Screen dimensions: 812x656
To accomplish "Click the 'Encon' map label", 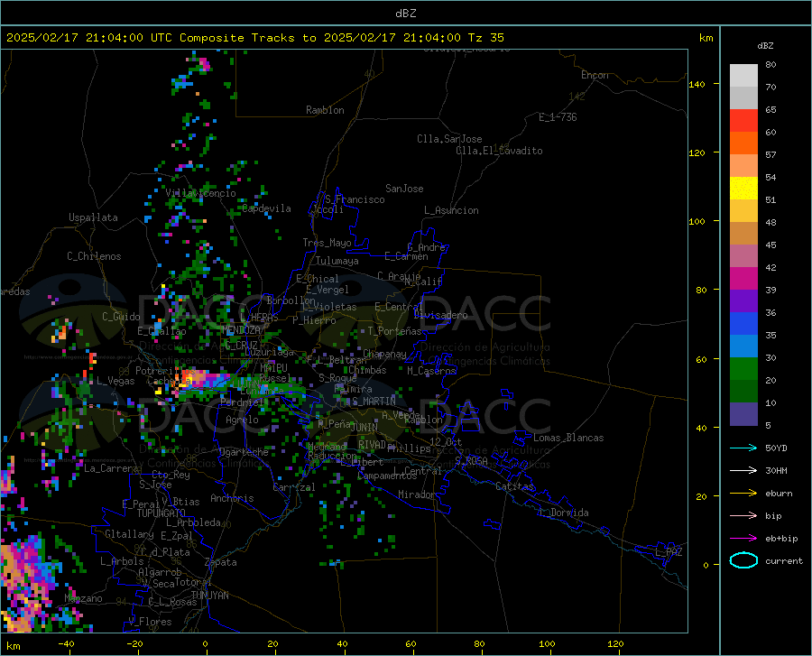I will pos(595,75).
